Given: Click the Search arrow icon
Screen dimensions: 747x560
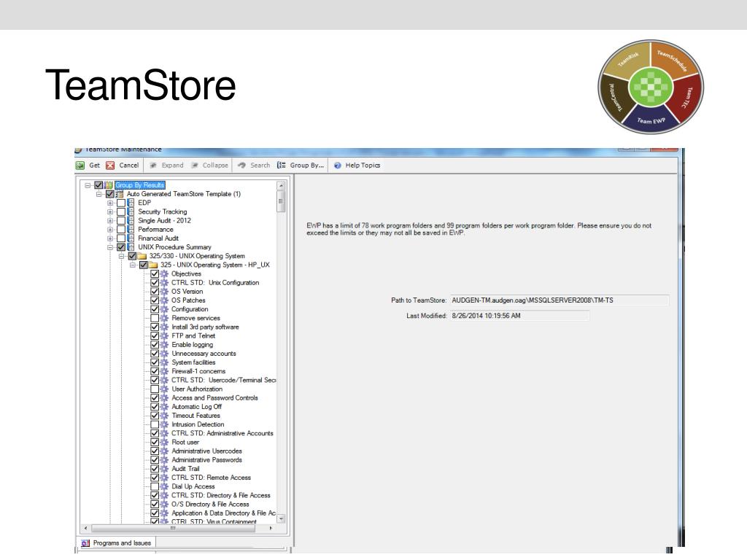Looking at the screenshot, I should (241, 166).
